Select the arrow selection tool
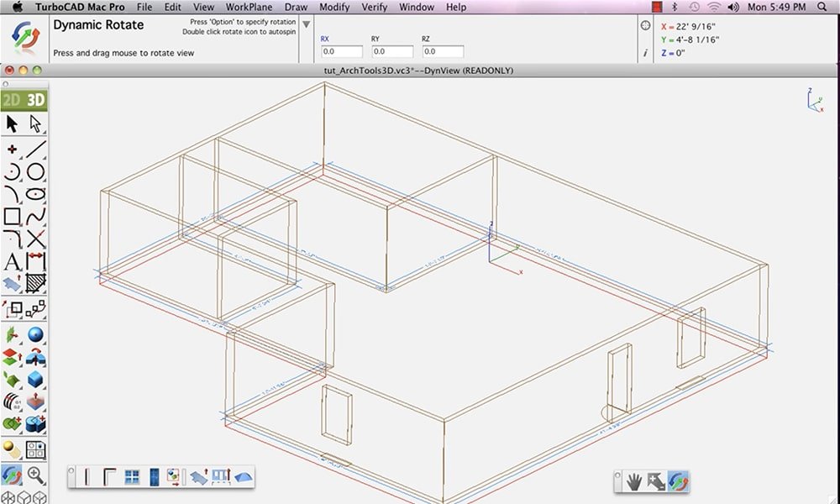840x504 pixels. coord(12,124)
